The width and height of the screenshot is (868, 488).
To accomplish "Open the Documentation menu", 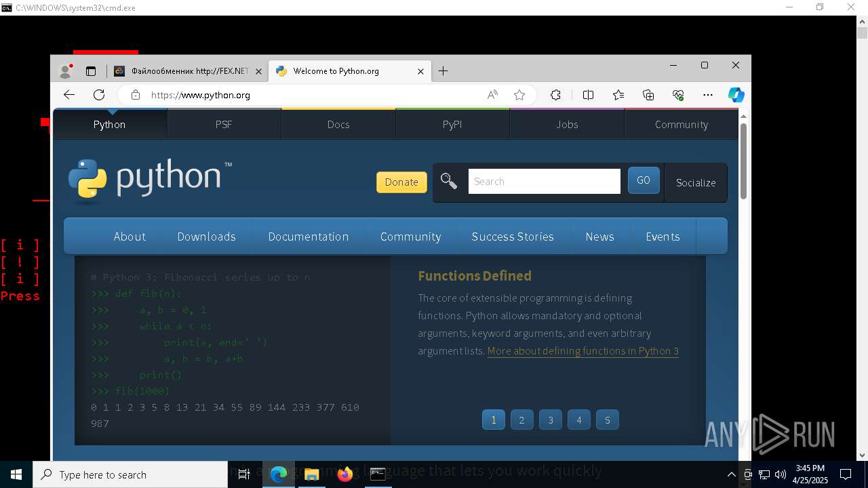I will point(309,237).
